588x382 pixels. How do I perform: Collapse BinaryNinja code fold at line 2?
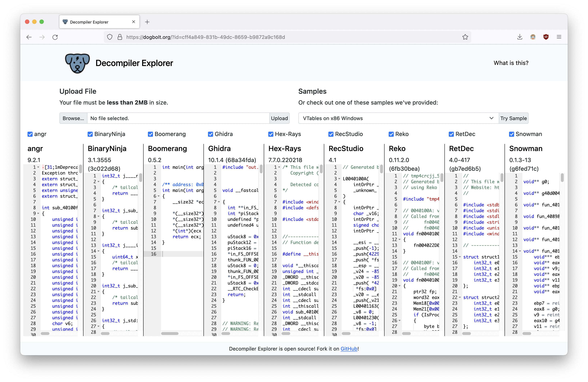coord(99,182)
